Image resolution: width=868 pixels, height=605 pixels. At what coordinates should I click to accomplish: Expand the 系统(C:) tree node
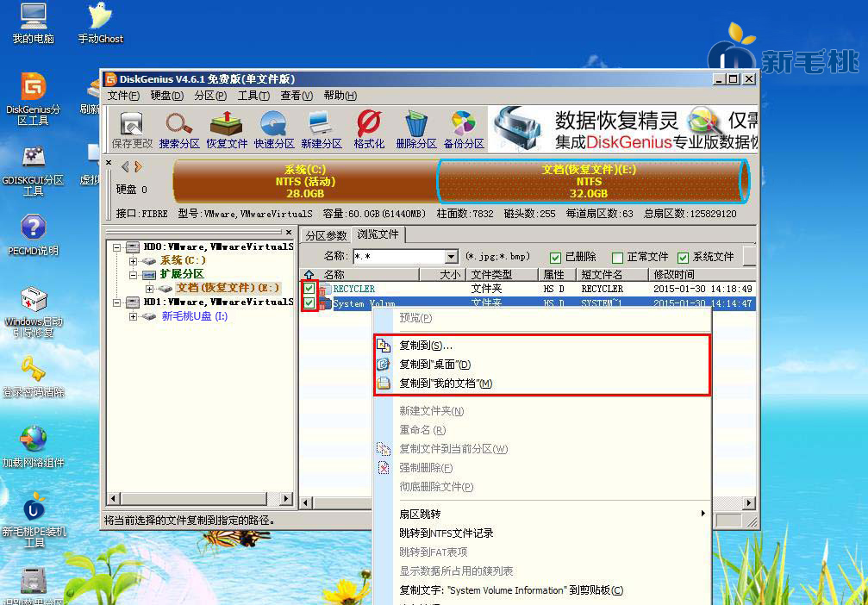133,261
